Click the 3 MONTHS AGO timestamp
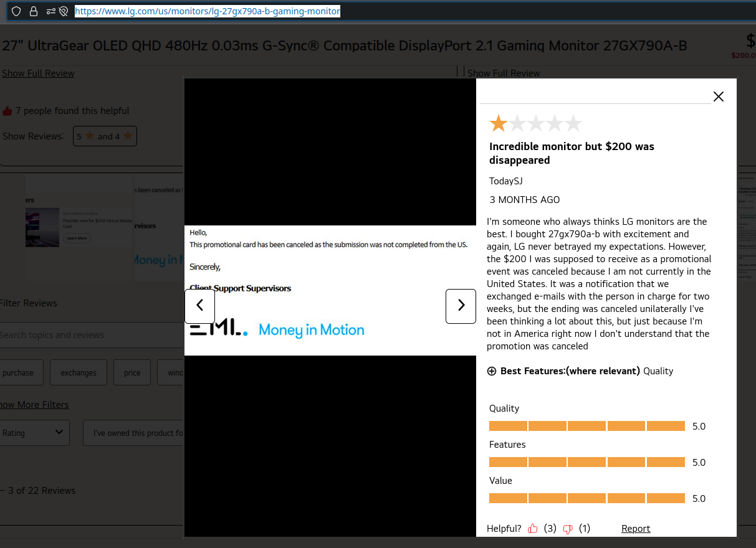 [x=525, y=200]
